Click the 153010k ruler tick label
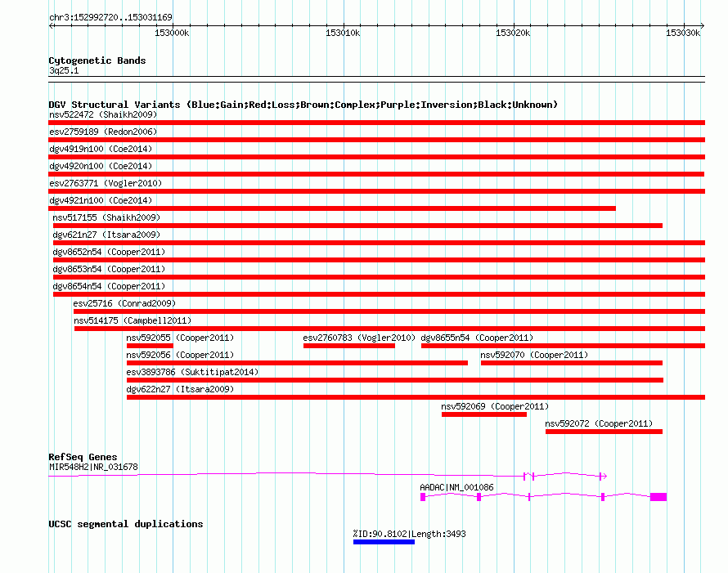 343,33
